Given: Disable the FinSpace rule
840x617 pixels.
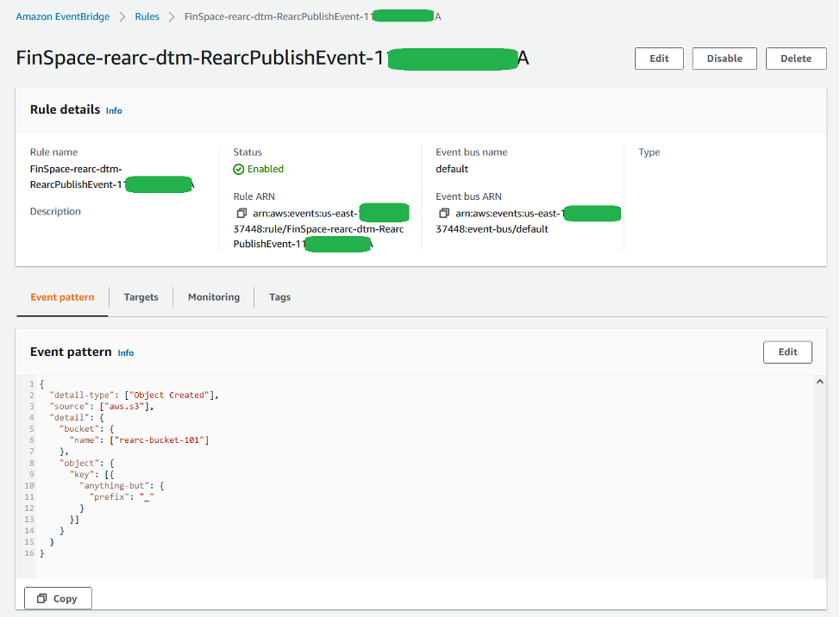Looking at the screenshot, I should [x=724, y=59].
